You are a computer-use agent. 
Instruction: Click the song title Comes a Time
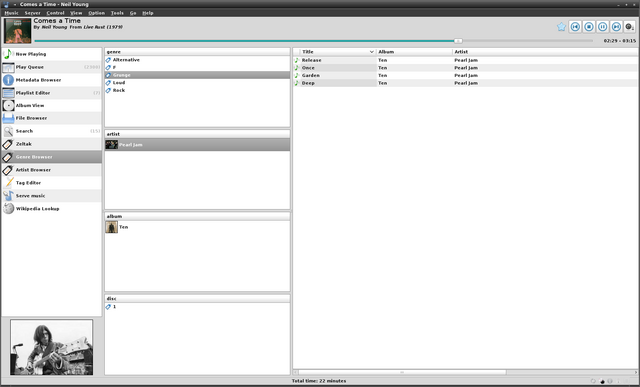(57, 21)
